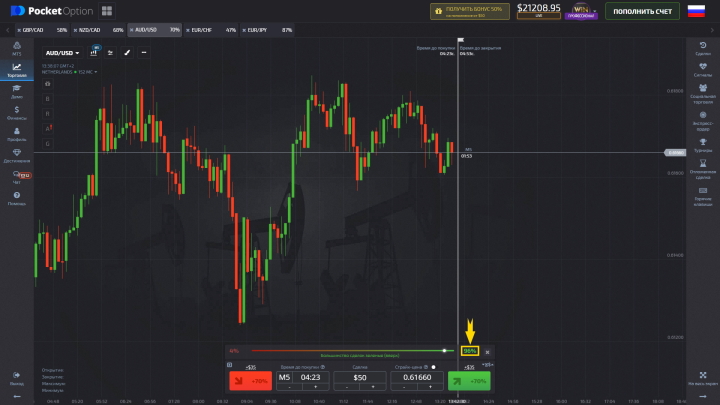Open the Signals panel in right sidebar
This screenshot has width=720, height=405.
click(x=703, y=70)
